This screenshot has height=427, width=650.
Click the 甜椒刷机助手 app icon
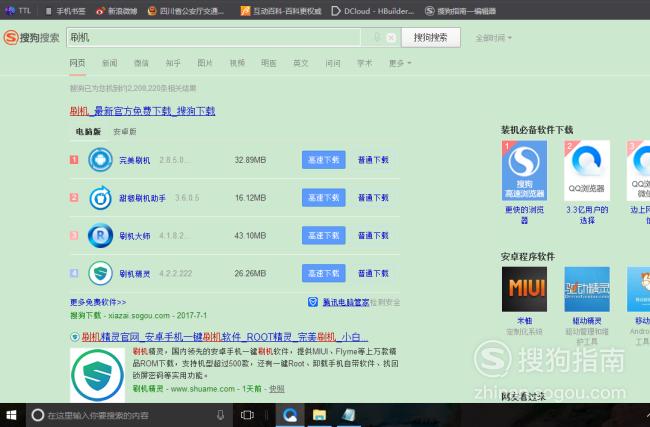point(100,197)
